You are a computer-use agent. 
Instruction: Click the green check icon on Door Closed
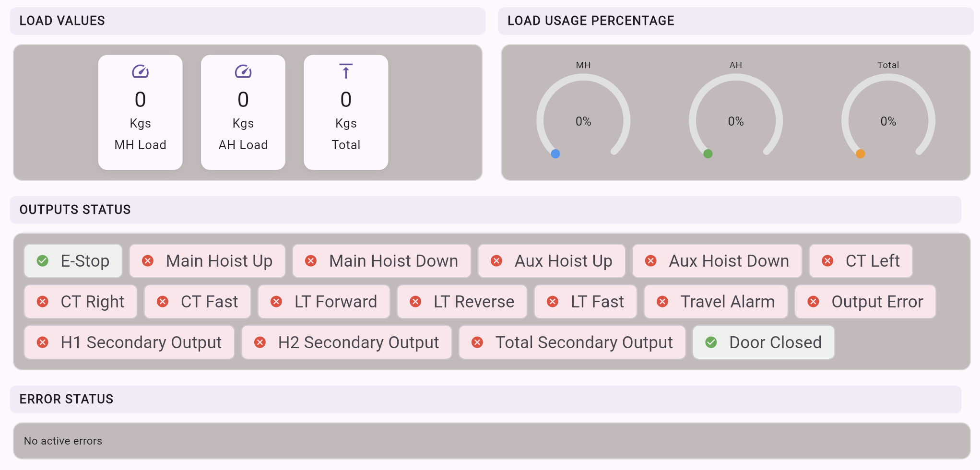[x=711, y=342]
